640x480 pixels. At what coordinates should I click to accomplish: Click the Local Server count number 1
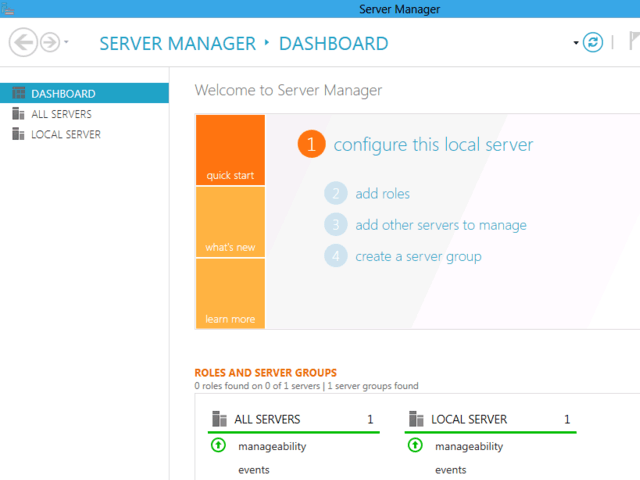pos(567,419)
